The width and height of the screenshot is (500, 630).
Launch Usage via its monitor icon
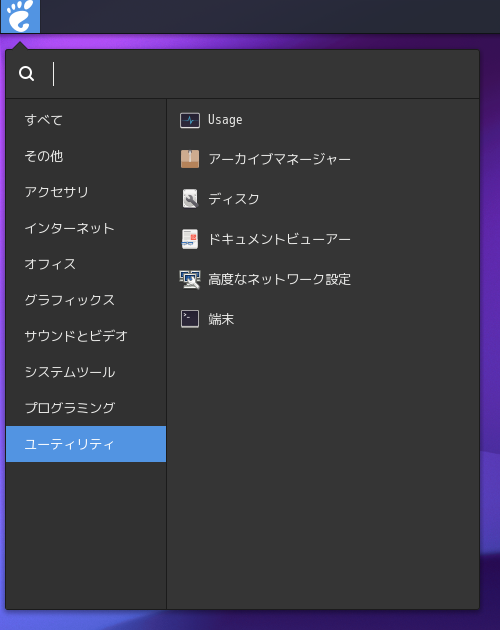[190, 120]
